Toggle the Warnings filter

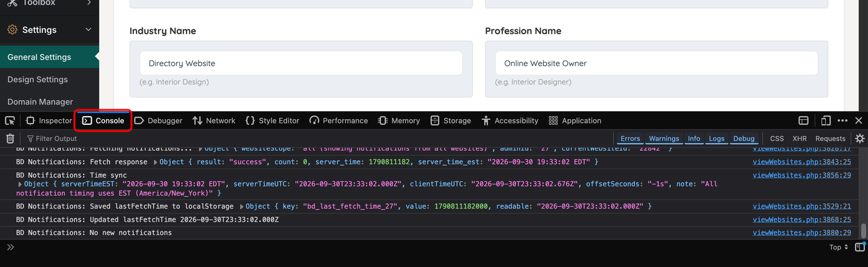click(x=664, y=138)
